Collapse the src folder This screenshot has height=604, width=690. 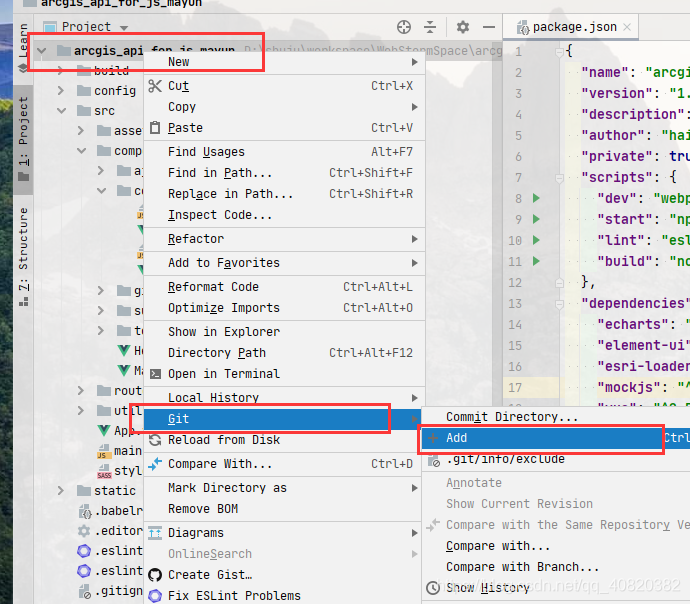click(x=61, y=111)
